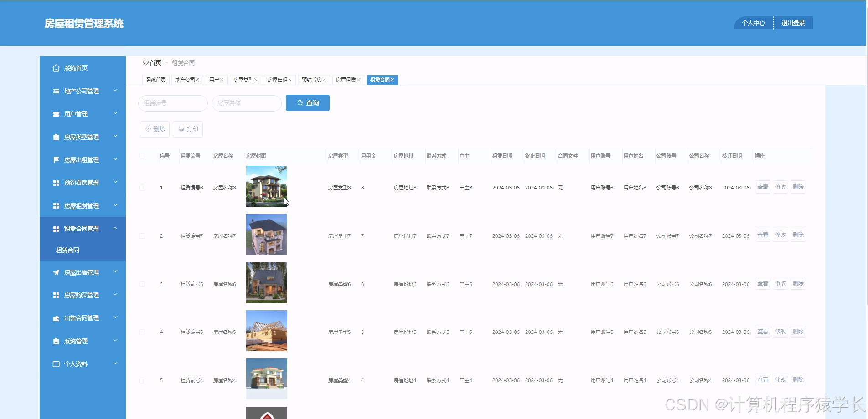Image resolution: width=868 pixels, height=419 pixels.
Task: Expand the 房屋出售管理 menu chevron
Action: (115, 271)
